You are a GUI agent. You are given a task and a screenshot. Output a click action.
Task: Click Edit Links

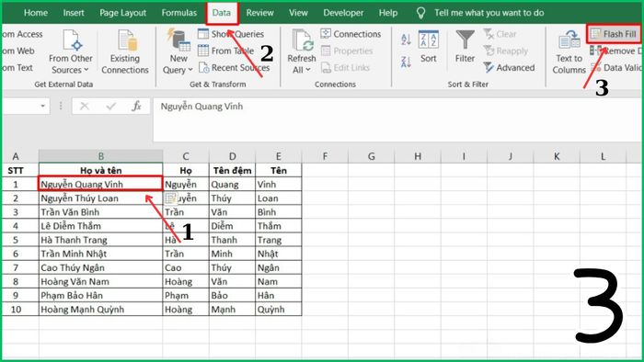345,68
